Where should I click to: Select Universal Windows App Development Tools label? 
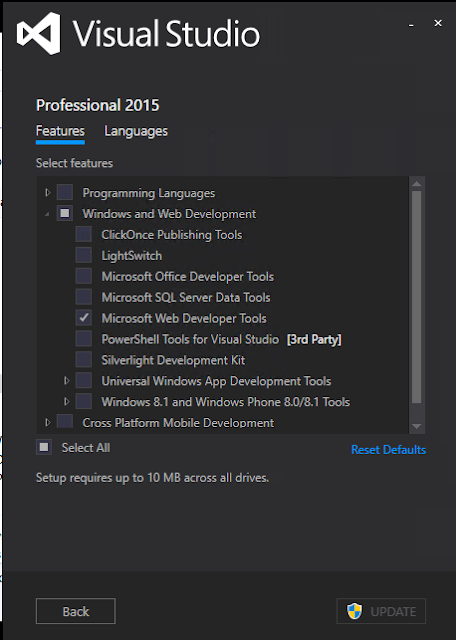[216, 381]
